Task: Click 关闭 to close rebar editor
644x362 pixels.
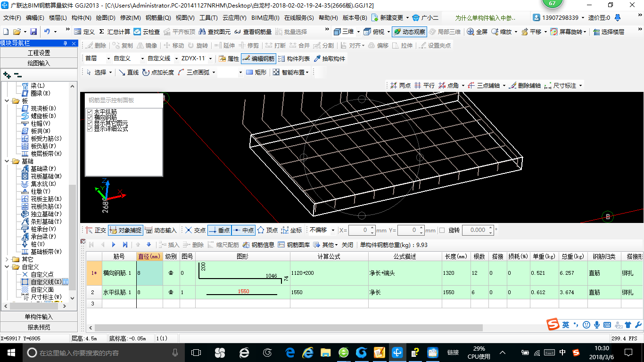Action: (347, 245)
